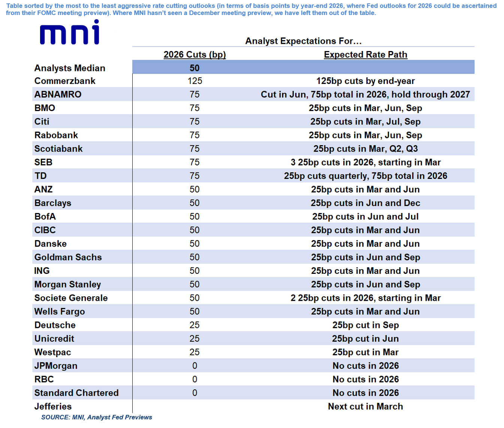
Task: Click the highlighted Analysts Median value 50
Action: point(194,68)
